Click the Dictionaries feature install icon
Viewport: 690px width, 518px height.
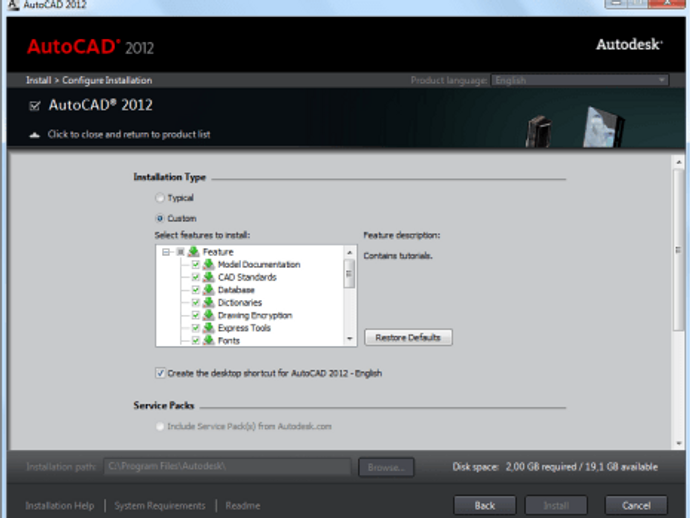209,303
